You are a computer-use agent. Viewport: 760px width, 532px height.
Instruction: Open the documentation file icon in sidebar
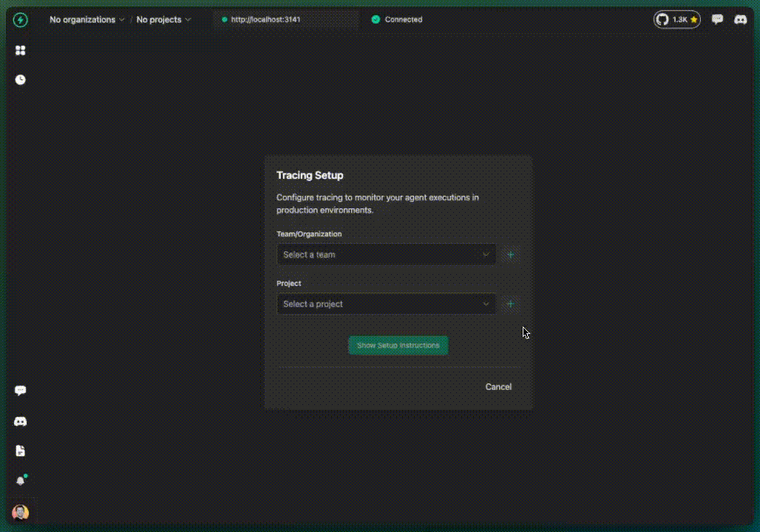tap(21, 451)
